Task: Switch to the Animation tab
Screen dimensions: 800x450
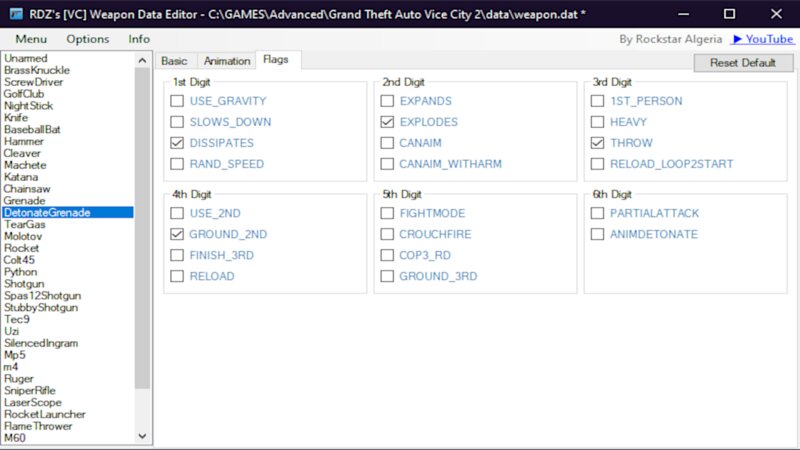Action: pyautogui.click(x=226, y=61)
